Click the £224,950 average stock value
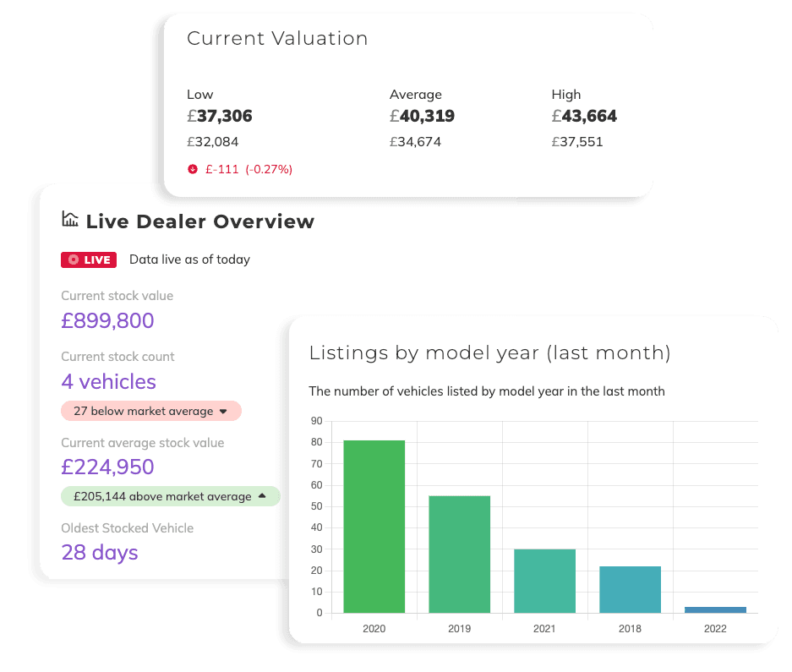The width and height of the screenshot is (792, 672). 107,467
